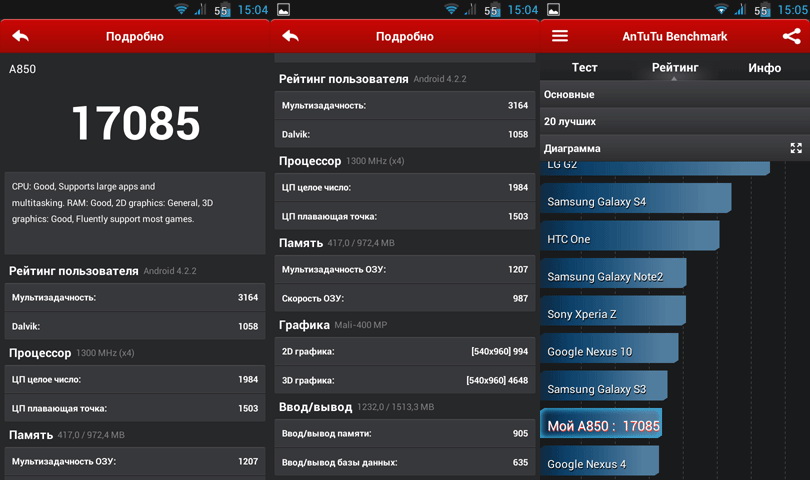The height and width of the screenshot is (480, 810).
Task: Tap the back arrow on the middle Подробно screen
Action: click(290, 36)
